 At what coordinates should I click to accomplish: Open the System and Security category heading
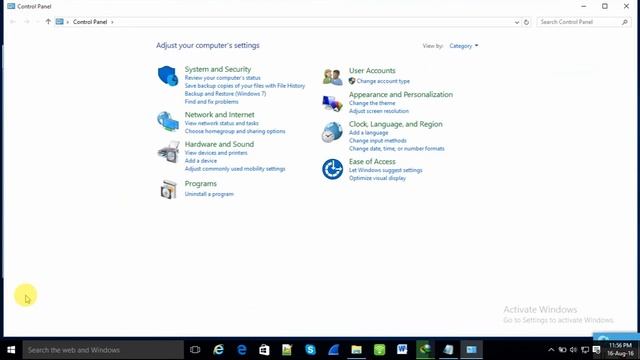point(218,69)
